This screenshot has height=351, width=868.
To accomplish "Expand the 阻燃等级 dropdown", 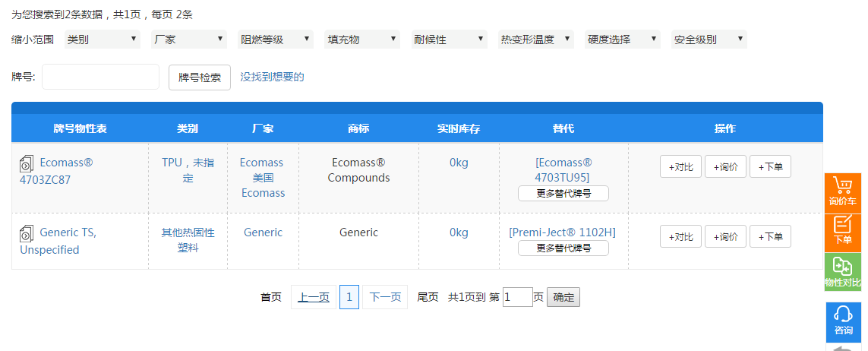I will (275, 40).
